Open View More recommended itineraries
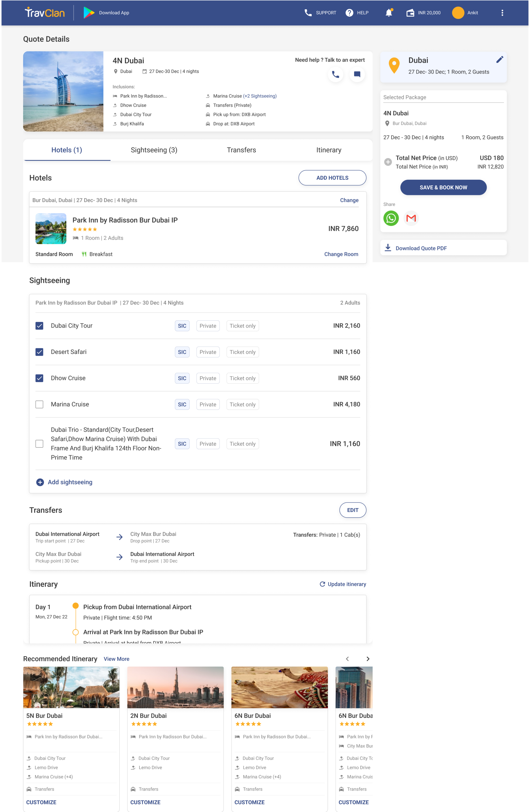The image size is (530, 812). pos(117,659)
